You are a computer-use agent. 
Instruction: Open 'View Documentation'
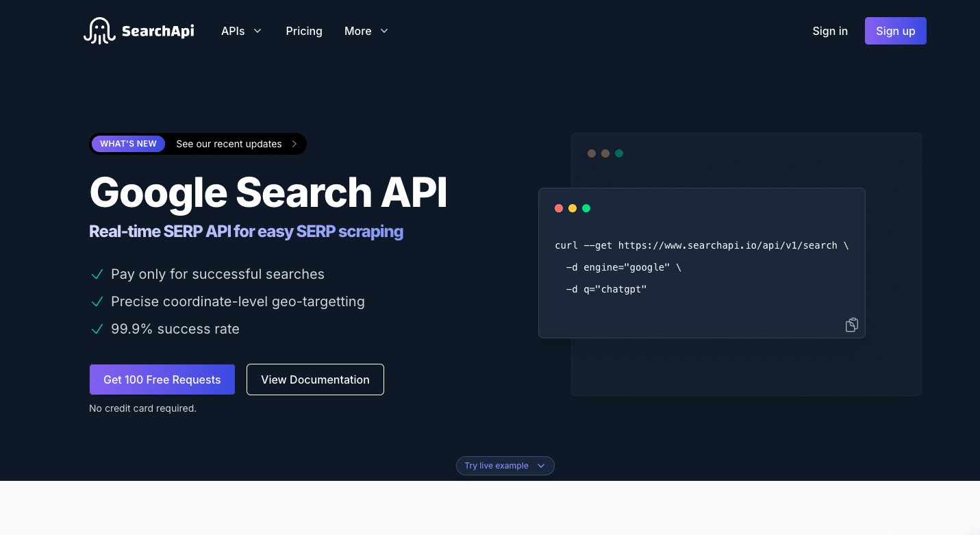point(315,379)
